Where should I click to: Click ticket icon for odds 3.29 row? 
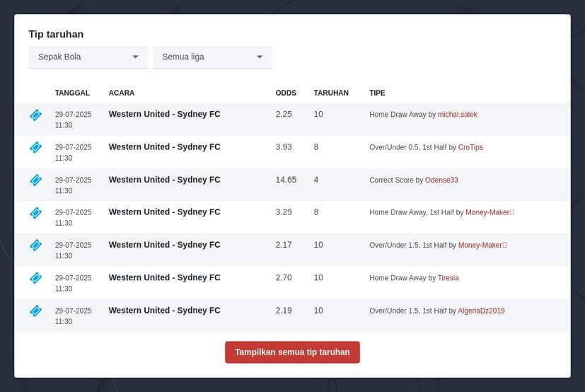pos(36,213)
